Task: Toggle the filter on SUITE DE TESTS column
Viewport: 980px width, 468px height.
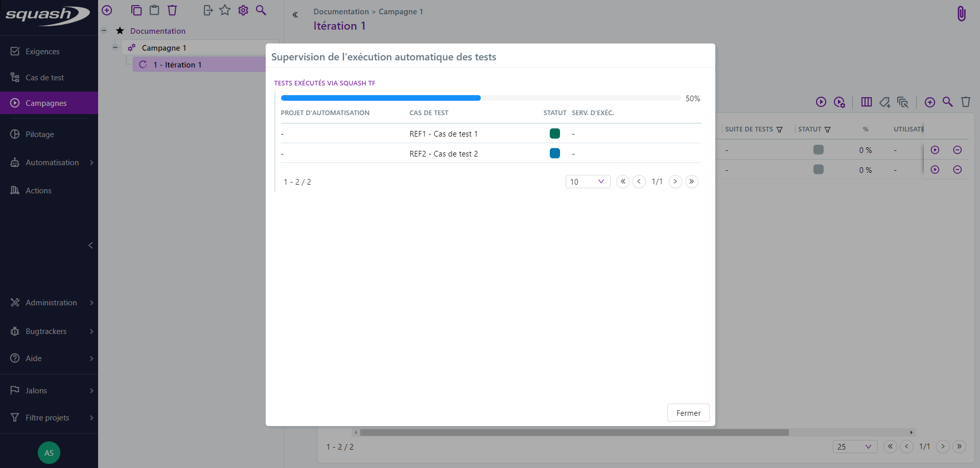Action: click(x=780, y=129)
